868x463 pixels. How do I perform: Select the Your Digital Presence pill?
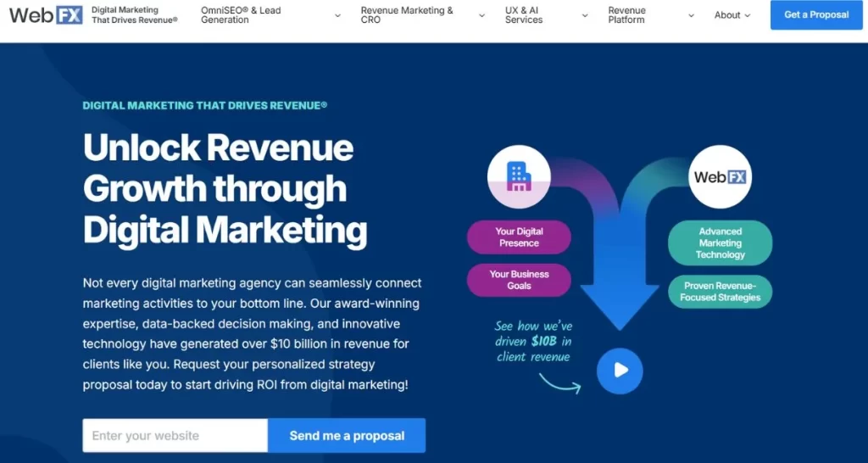tap(519, 237)
